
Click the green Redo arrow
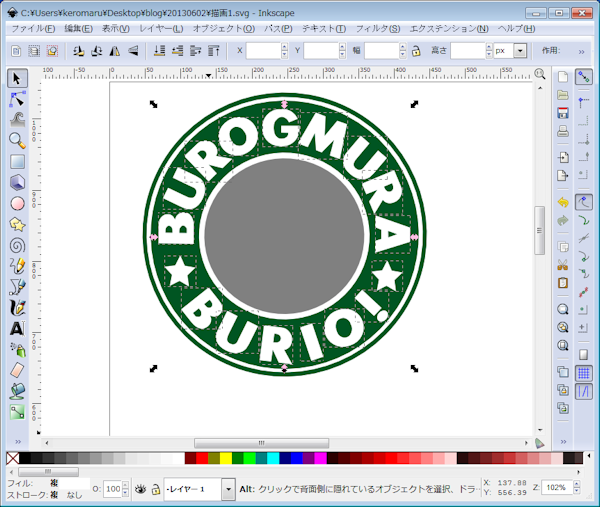click(x=563, y=221)
